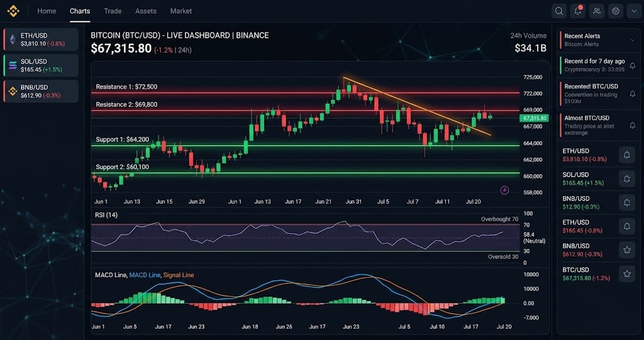Viewport: 644px width, 340px height.
Task: Click the Jul 5 date on price chart axis
Action: tap(383, 202)
